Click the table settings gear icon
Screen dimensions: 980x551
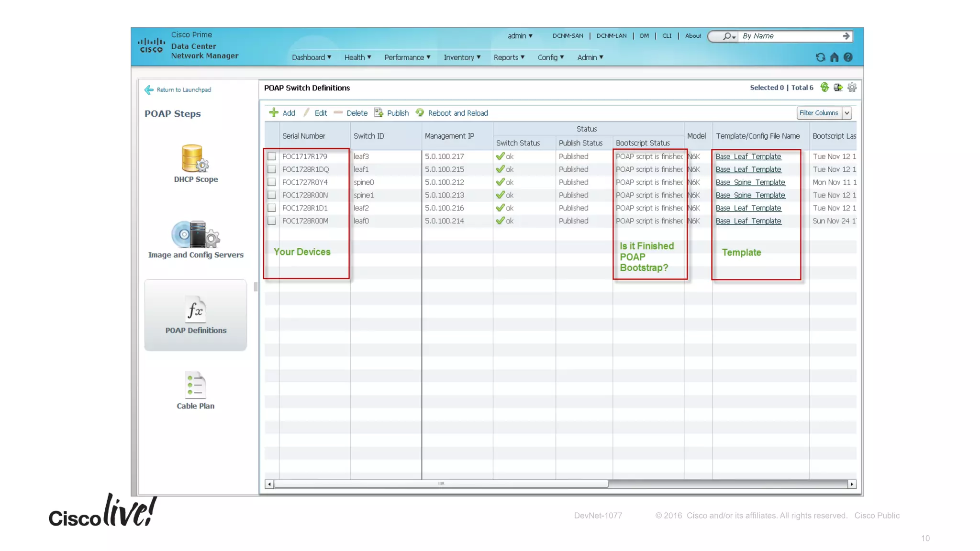point(852,88)
